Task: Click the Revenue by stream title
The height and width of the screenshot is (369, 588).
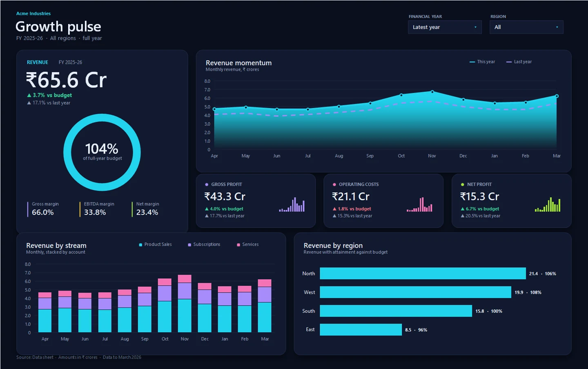Action: [56, 245]
